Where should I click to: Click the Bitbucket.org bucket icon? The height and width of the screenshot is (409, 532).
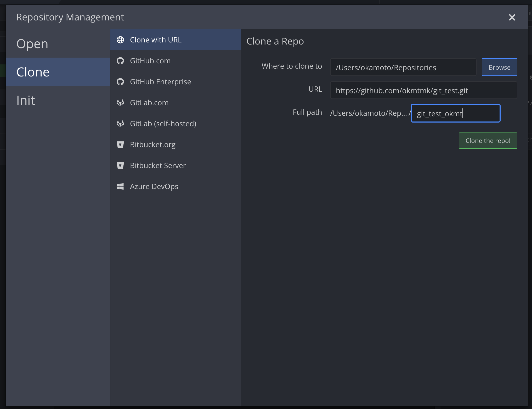coord(120,145)
